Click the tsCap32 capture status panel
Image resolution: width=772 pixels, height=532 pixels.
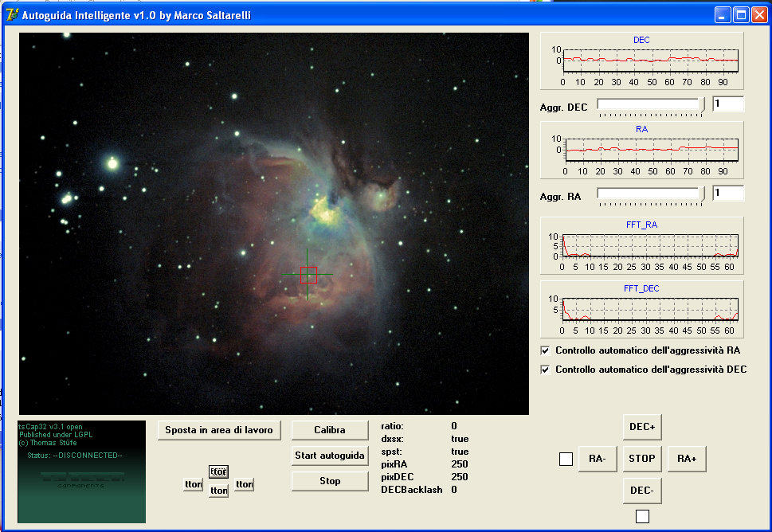pos(82,471)
